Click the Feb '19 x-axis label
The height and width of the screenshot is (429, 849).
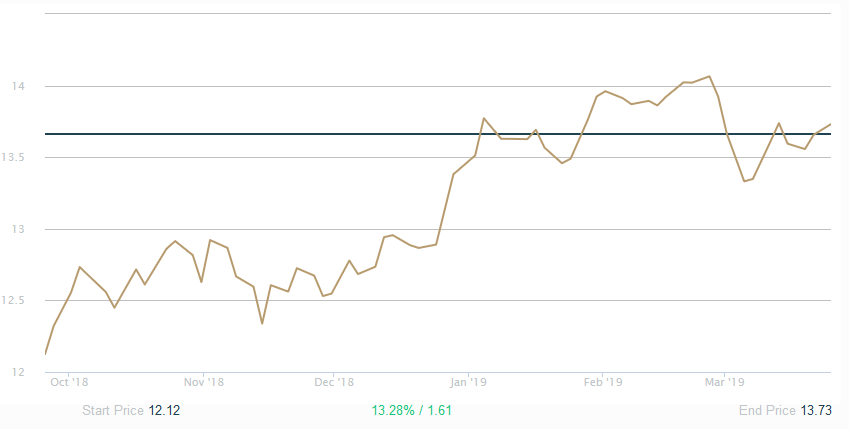(x=602, y=382)
